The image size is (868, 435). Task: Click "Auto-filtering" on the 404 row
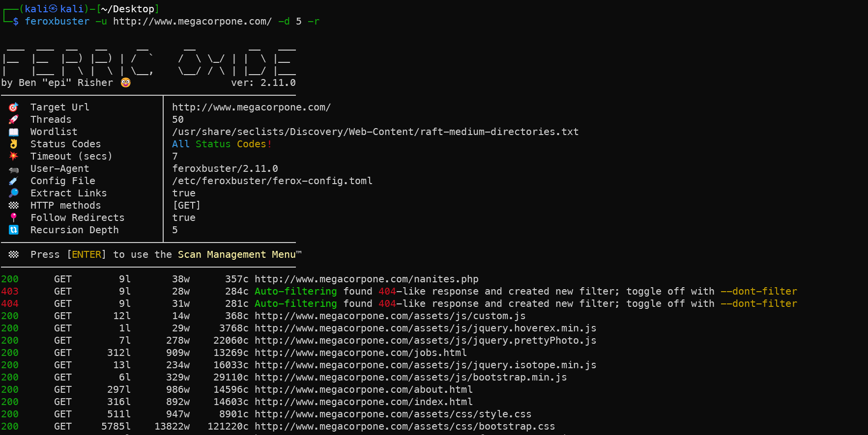[296, 303]
